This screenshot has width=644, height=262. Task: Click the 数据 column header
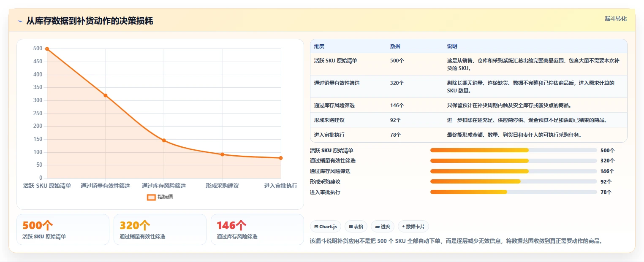pos(395,46)
